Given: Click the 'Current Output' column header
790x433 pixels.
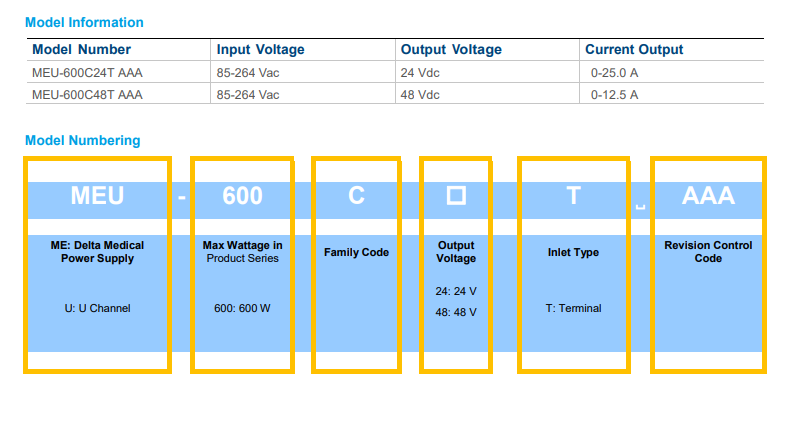Looking at the screenshot, I should [x=634, y=49].
